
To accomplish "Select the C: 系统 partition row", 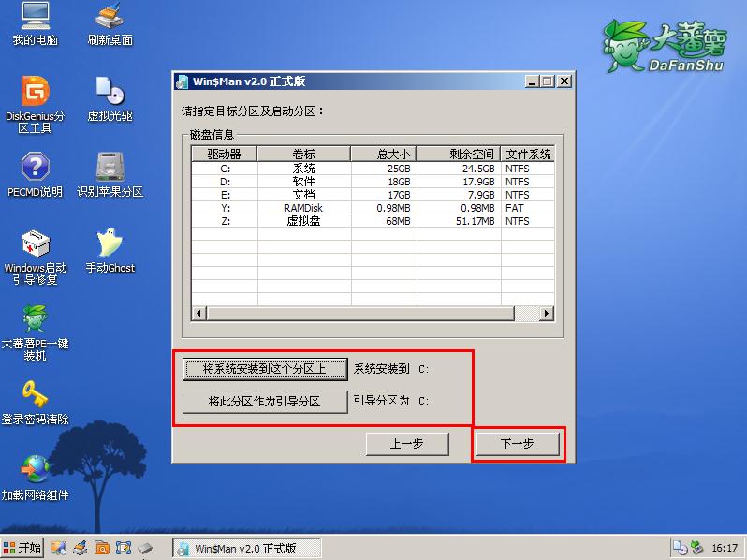I will click(303, 169).
